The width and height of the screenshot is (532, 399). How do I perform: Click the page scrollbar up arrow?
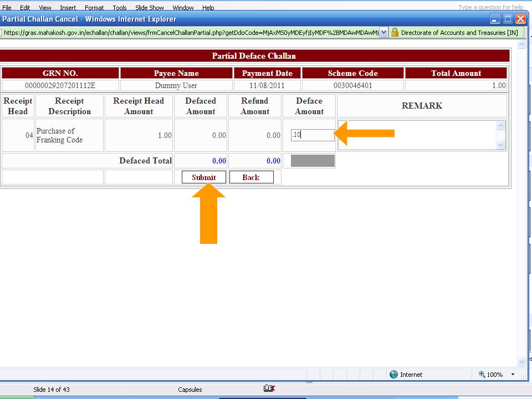[521, 44]
